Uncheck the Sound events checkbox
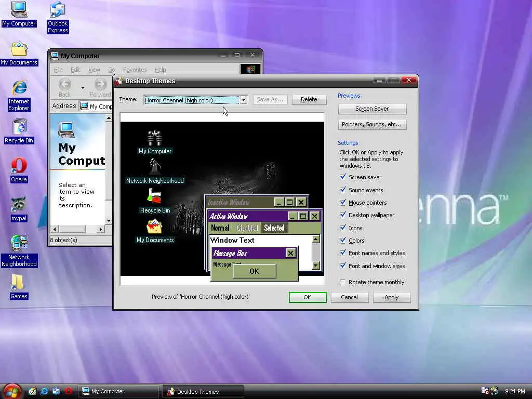The image size is (532, 399). point(343,190)
